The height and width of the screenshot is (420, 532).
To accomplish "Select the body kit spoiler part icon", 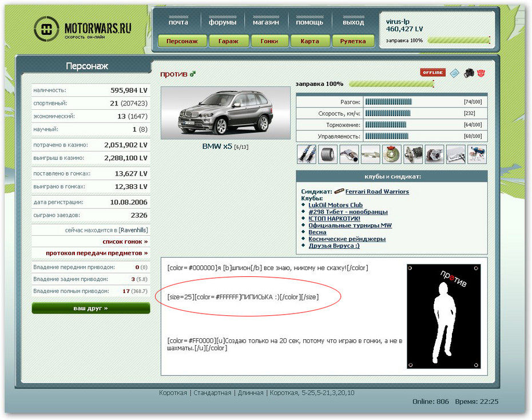I will (x=371, y=154).
